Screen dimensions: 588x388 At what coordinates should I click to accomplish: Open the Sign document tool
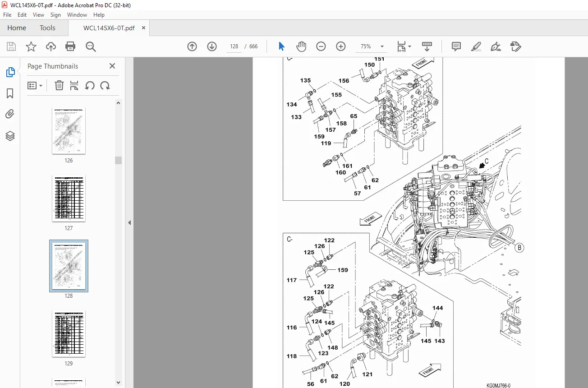point(496,46)
